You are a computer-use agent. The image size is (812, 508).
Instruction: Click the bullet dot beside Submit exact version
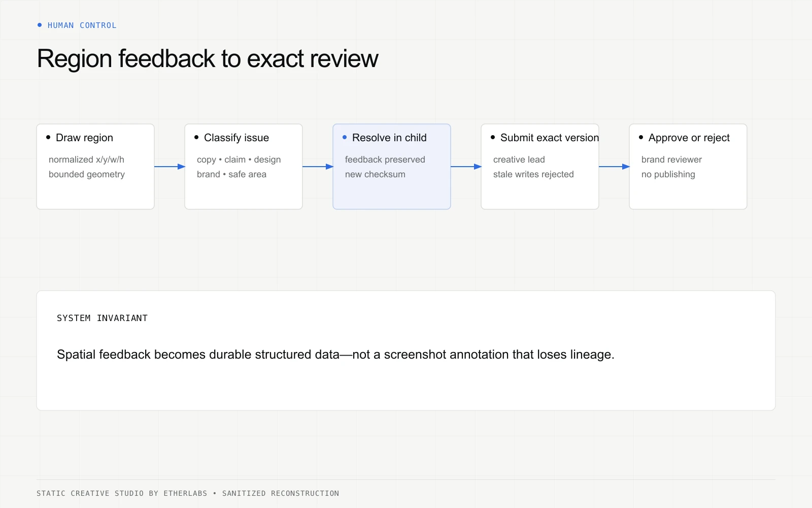tap(493, 137)
